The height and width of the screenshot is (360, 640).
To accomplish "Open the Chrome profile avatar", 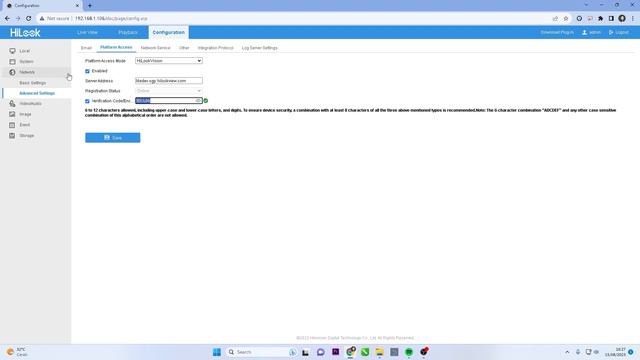I will (x=622, y=18).
